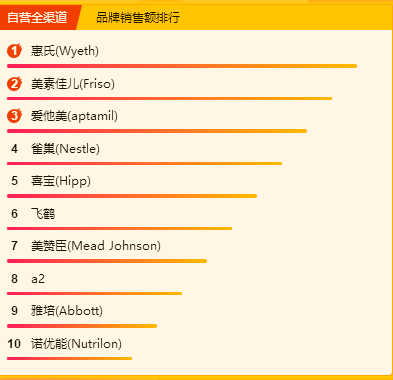
Task: Open the 诺优能(Nutrilon) brand entry
Action: [76, 344]
